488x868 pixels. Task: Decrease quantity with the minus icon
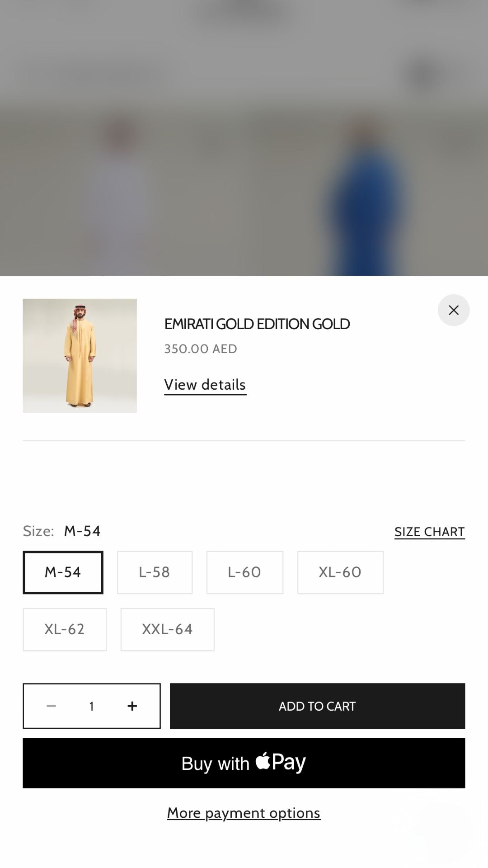[52, 706]
